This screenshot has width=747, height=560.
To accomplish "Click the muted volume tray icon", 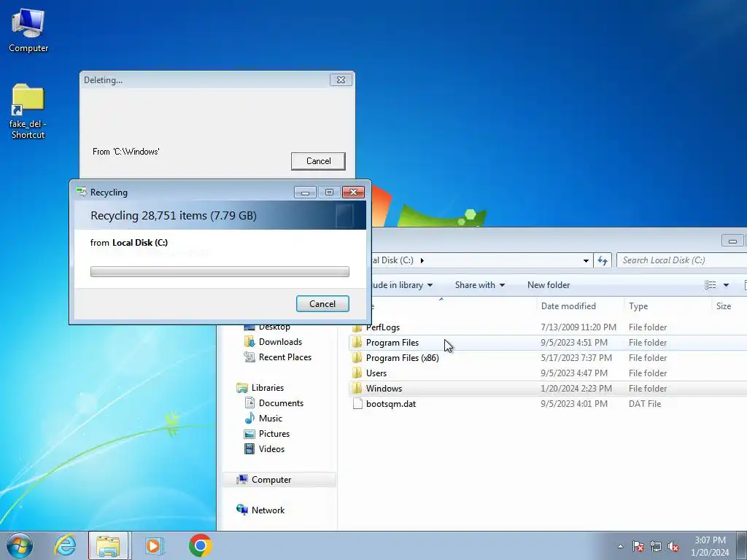I will 673,546.
